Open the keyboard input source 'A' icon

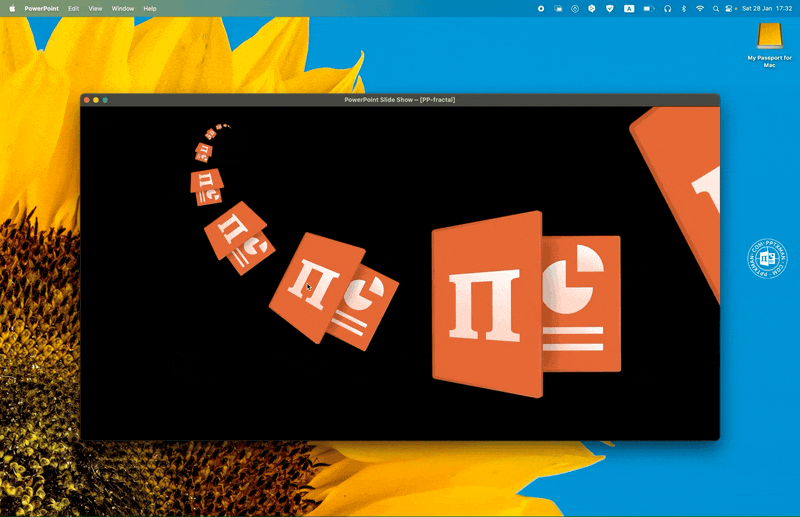629,9
